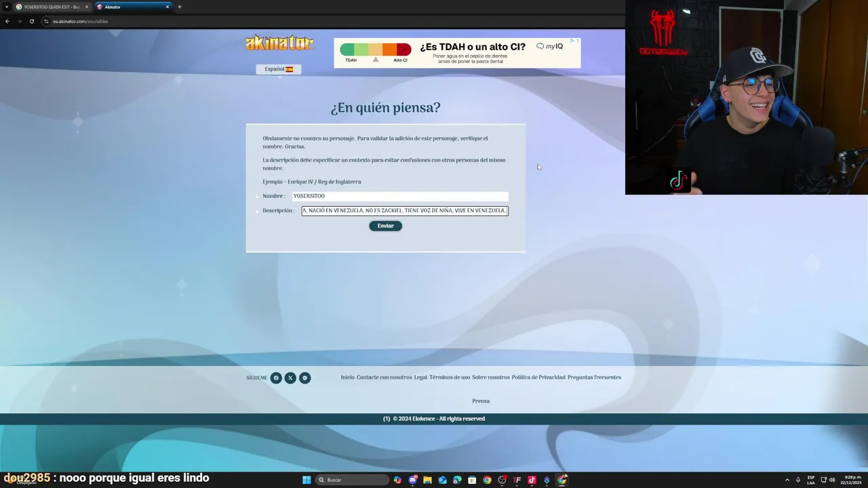Viewport: 868px width, 488px height.
Task: Open Copilot from the taskbar
Action: pyautogui.click(x=397, y=480)
